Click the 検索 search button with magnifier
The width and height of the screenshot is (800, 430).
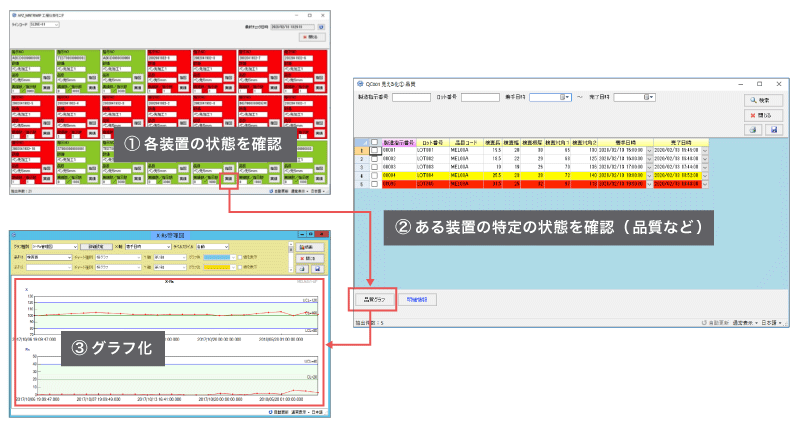(x=763, y=100)
